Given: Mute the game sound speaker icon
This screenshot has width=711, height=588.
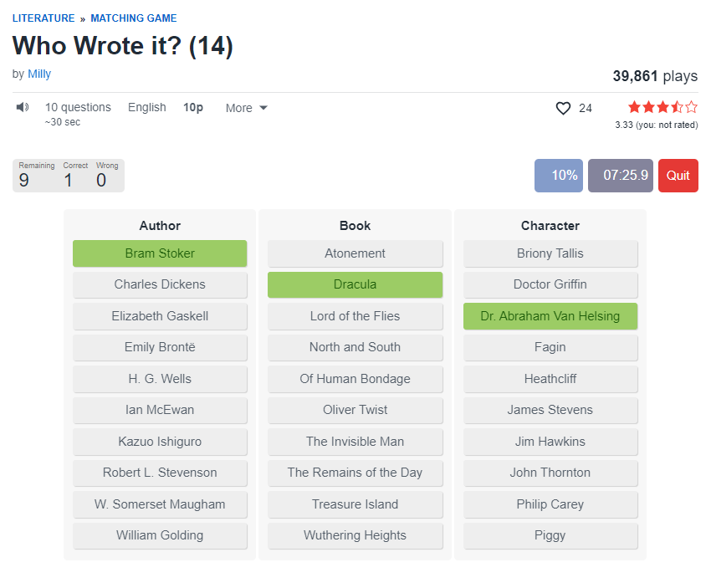Looking at the screenshot, I should click(x=23, y=107).
